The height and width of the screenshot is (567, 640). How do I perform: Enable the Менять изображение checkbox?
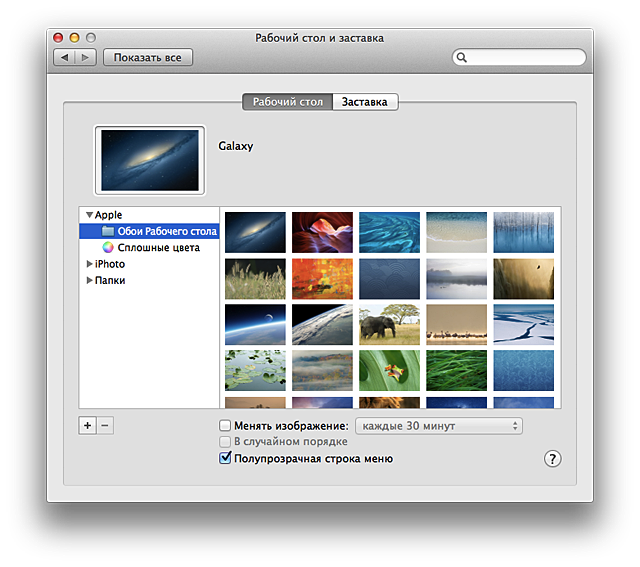click(225, 426)
